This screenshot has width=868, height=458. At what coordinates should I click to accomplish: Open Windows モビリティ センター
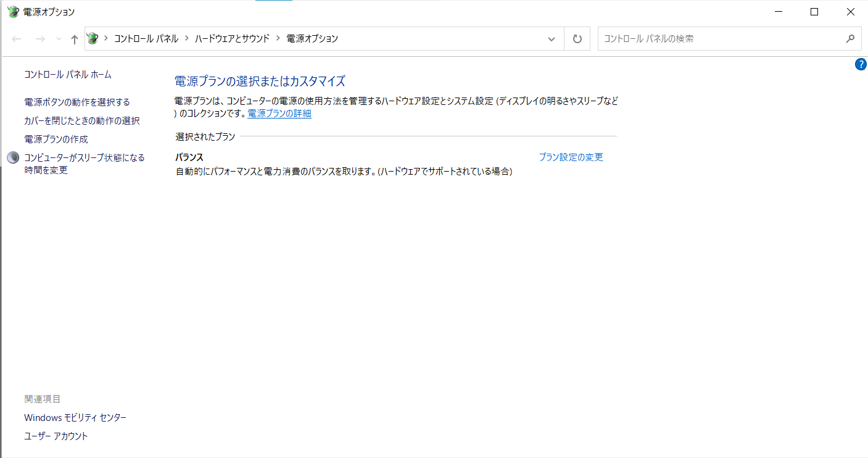(x=75, y=418)
